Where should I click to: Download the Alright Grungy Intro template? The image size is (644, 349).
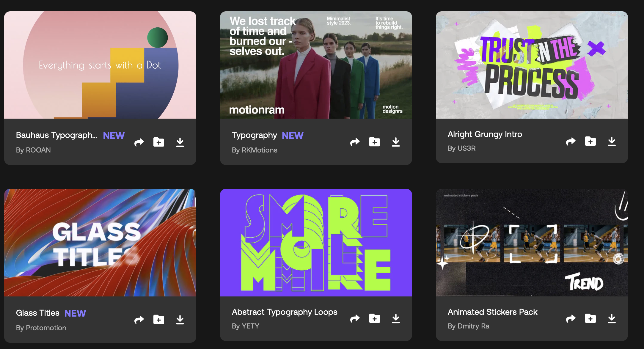click(x=612, y=141)
